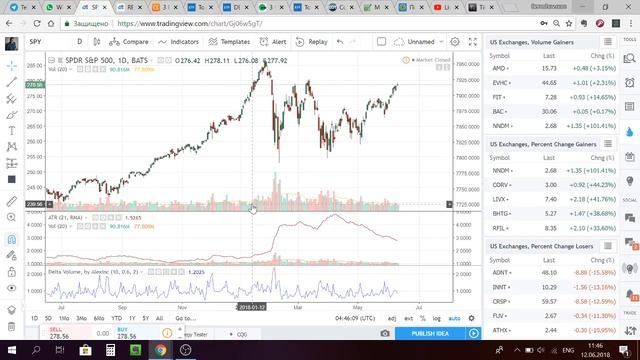Screen dimensions: 640x360
Task: Toggle the percent scale
Action: pyautogui.click(x=422, y=318)
